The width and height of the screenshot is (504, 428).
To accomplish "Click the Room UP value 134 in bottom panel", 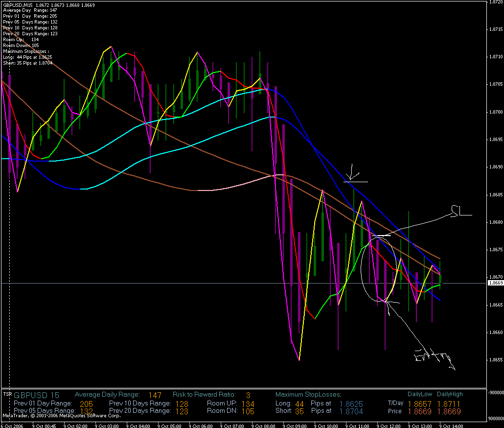I will 248,404.
